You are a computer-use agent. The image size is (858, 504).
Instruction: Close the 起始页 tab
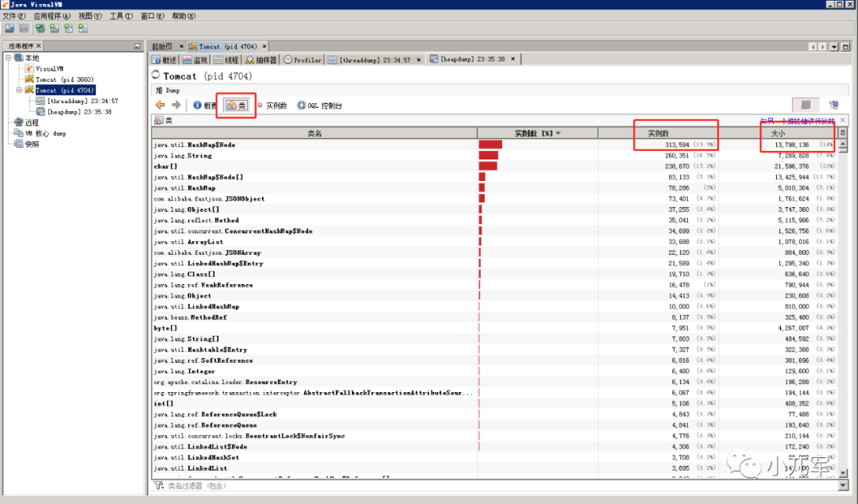click(181, 47)
